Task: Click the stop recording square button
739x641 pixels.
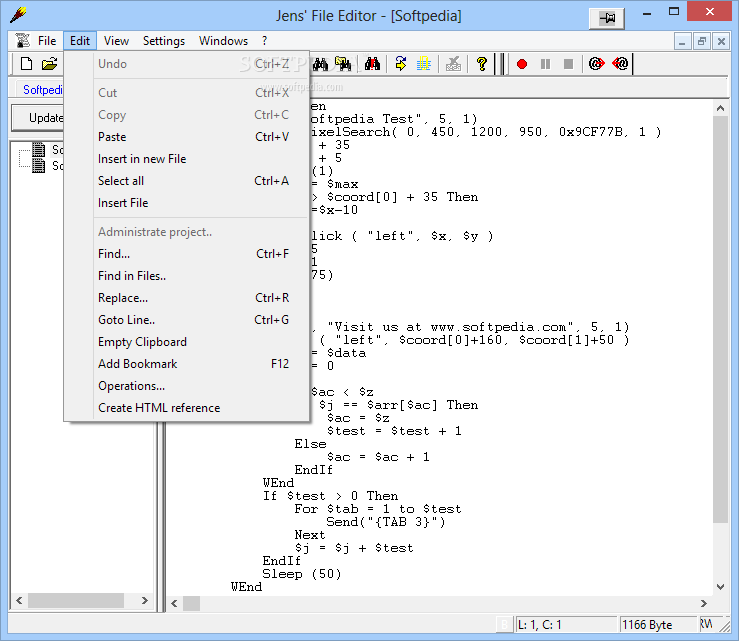Action: [x=568, y=64]
